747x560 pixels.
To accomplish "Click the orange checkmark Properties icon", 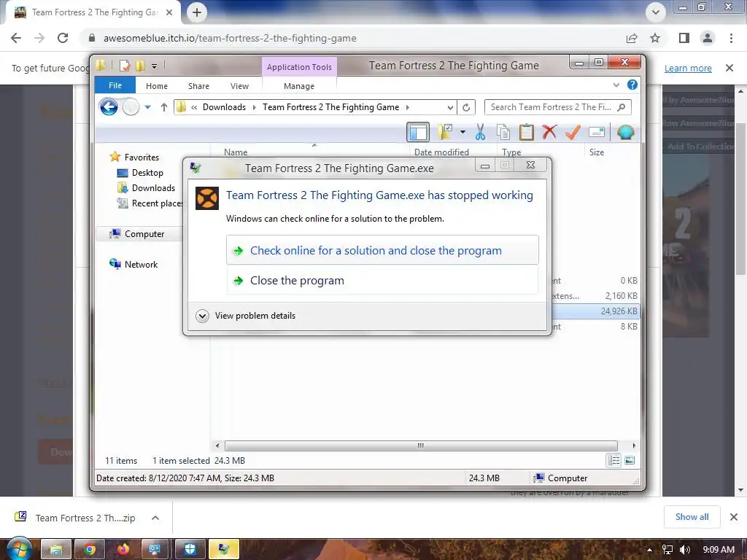I will pyautogui.click(x=573, y=132).
